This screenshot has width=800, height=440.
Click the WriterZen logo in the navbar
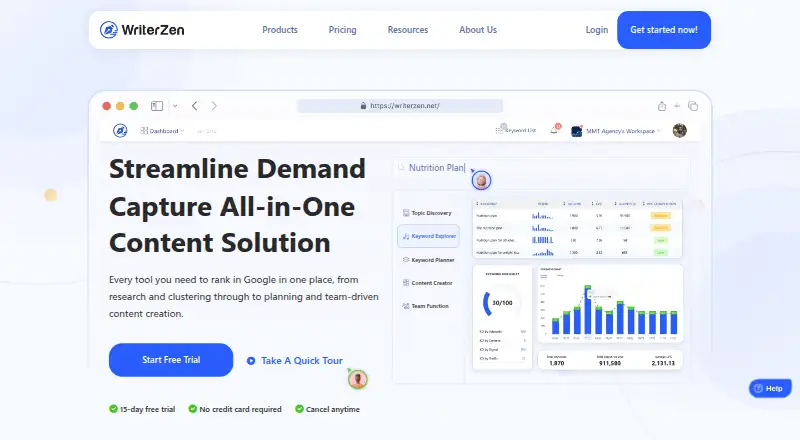pos(142,30)
